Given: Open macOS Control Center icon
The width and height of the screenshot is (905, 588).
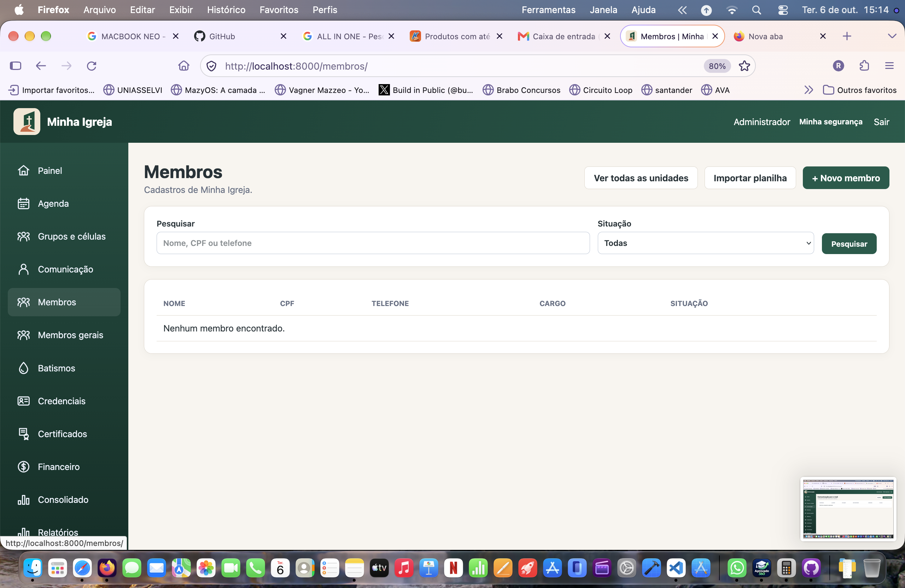Looking at the screenshot, I should pyautogui.click(x=783, y=10).
